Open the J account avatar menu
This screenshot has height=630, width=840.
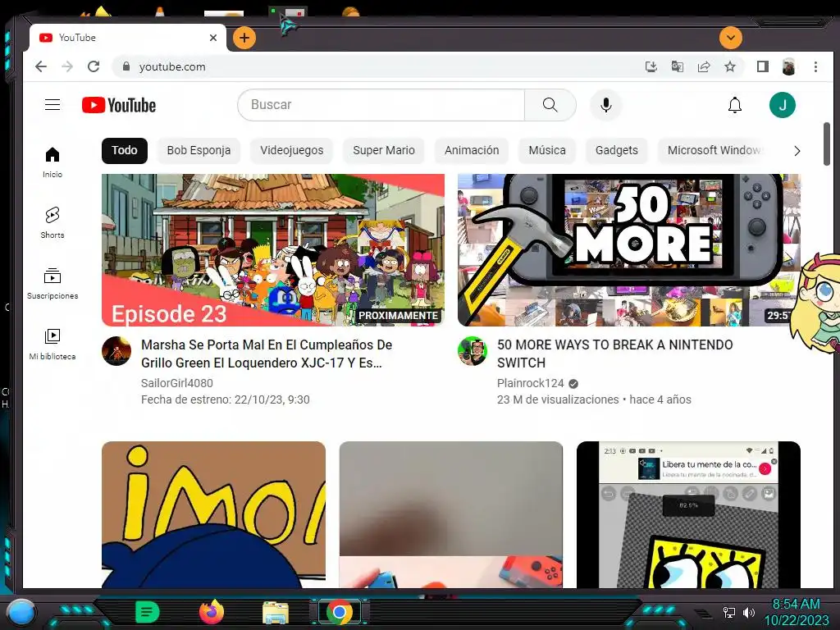[782, 105]
